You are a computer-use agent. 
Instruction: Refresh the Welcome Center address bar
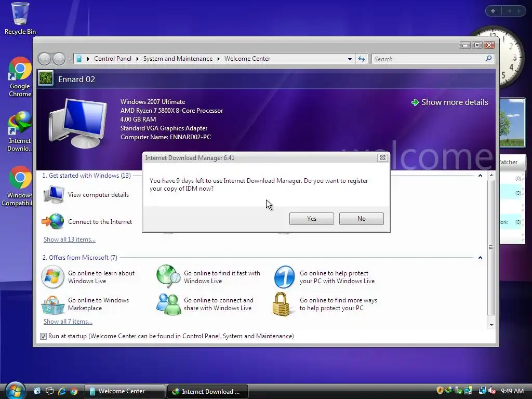(x=362, y=59)
